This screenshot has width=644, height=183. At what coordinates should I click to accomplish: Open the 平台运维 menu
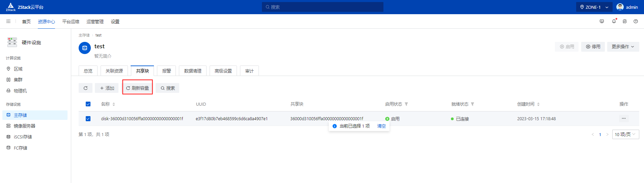coord(71,22)
